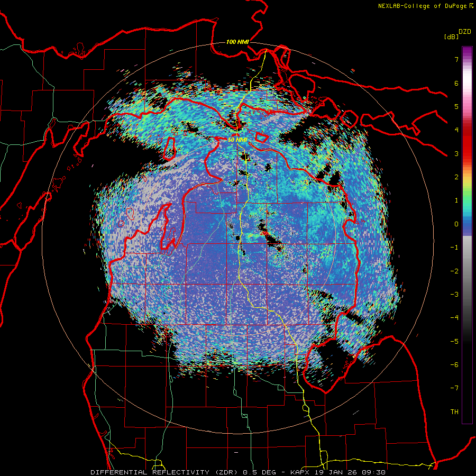
Task: Click the -5 value on the color scale
Action: point(454,342)
